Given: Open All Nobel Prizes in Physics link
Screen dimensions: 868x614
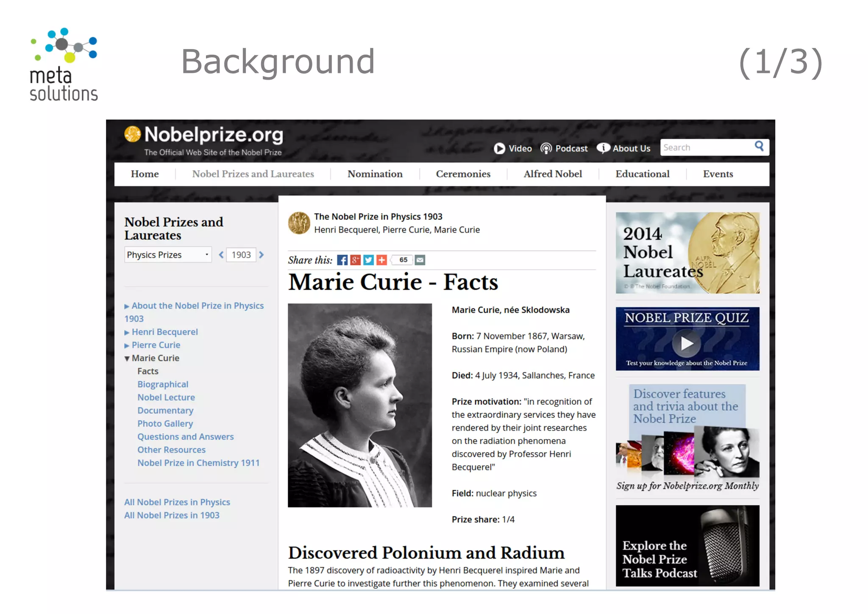Looking at the screenshot, I should click(177, 502).
